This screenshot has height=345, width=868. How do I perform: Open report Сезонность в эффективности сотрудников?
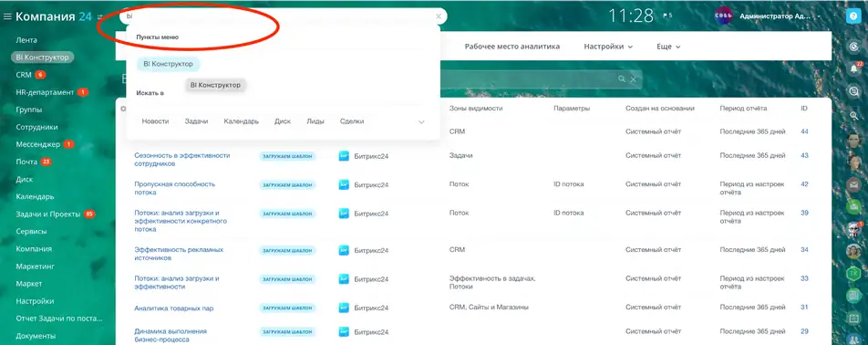(x=182, y=160)
